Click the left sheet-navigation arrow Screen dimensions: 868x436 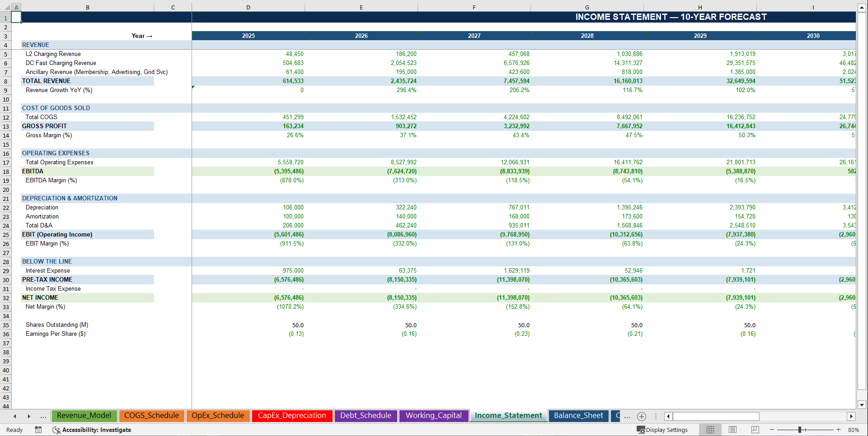click(15, 416)
